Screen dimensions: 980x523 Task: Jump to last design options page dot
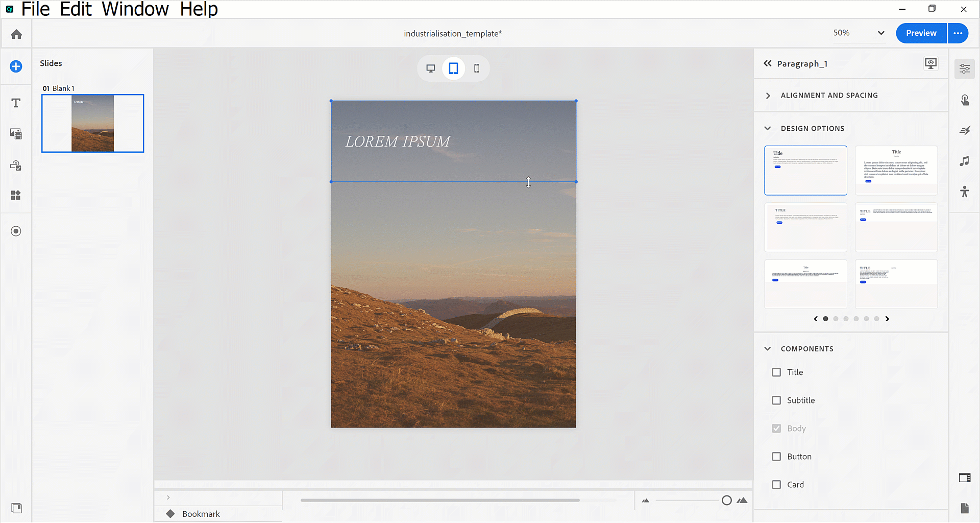pyautogui.click(x=876, y=319)
